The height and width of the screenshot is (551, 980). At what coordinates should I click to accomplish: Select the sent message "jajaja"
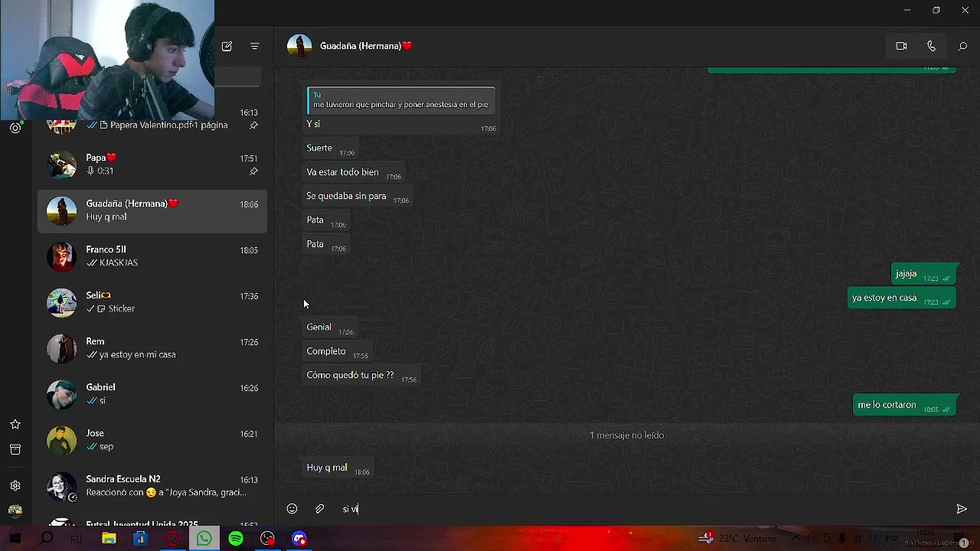[x=925, y=274]
